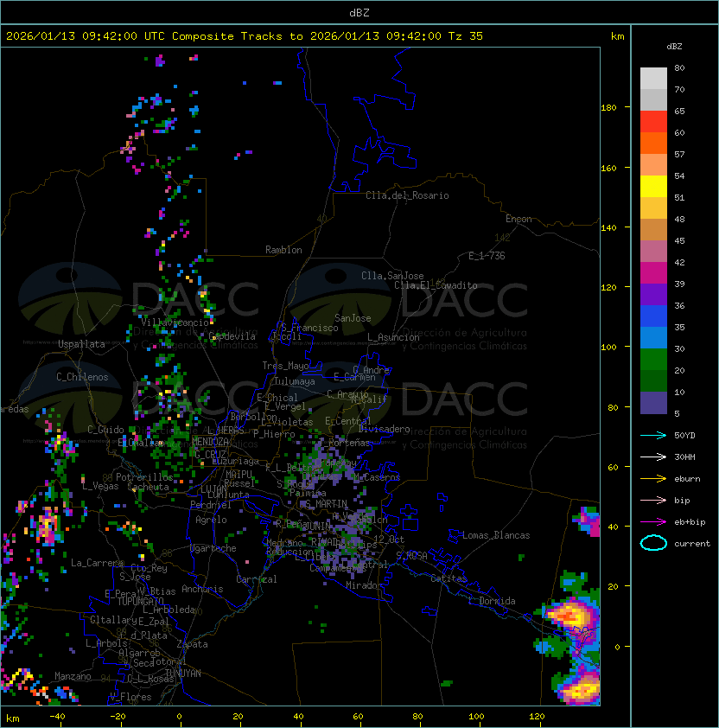This screenshot has width=719, height=728.
Task: Click the Carrizal map label
Action: (257, 579)
